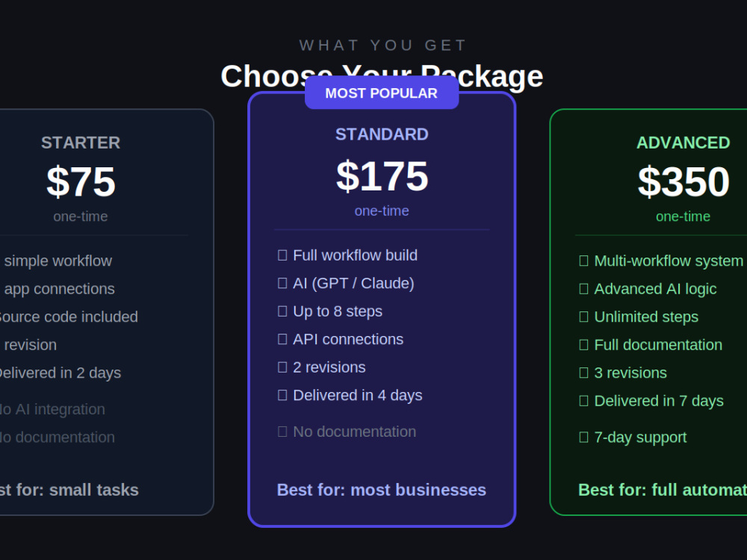This screenshot has width=747, height=560.
Task: Click the STARTER package title
Action: point(81,143)
